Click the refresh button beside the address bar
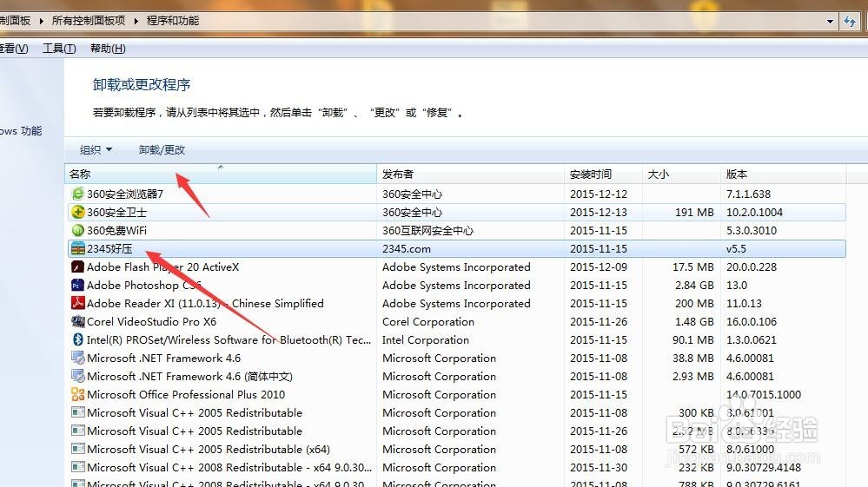This screenshot has width=868, height=487. click(x=850, y=22)
